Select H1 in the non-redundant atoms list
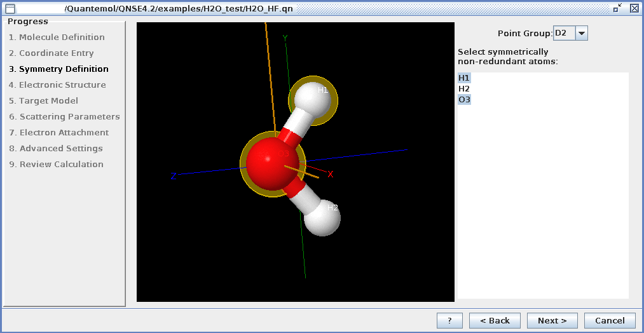The width and height of the screenshot is (644, 333). [464, 78]
